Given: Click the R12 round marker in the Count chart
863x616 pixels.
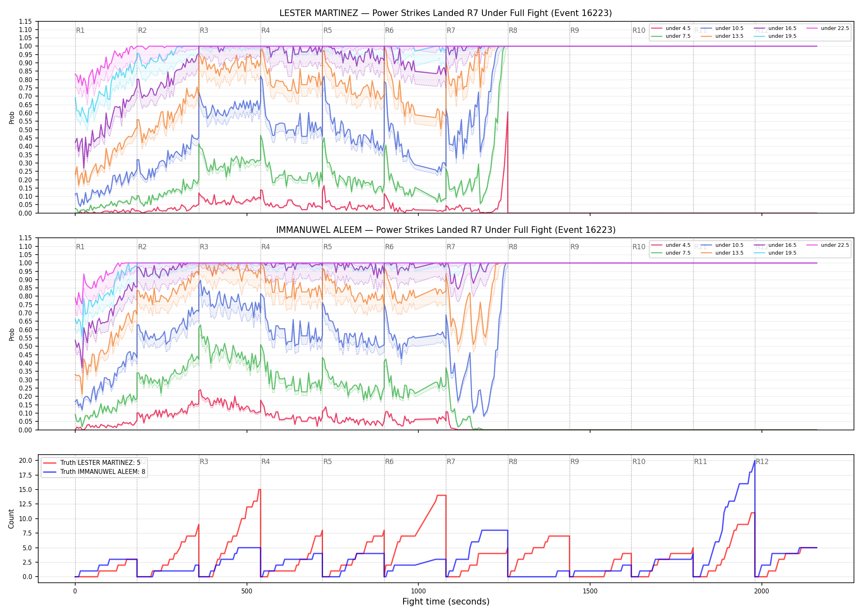Looking at the screenshot, I should coord(762,462).
